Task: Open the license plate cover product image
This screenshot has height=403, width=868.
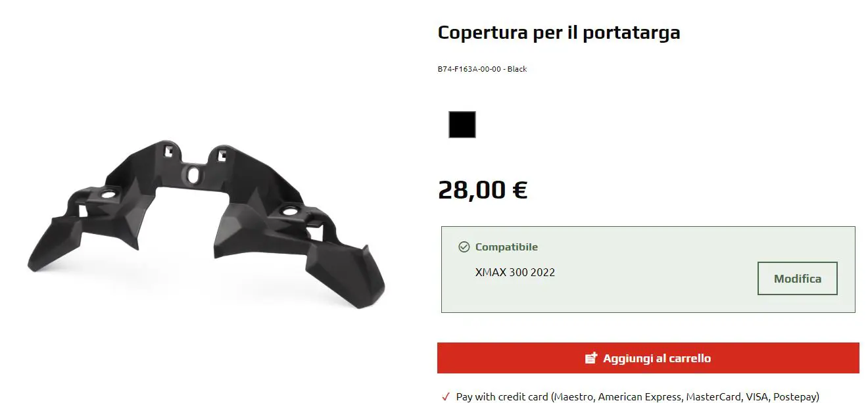Action: (206, 223)
